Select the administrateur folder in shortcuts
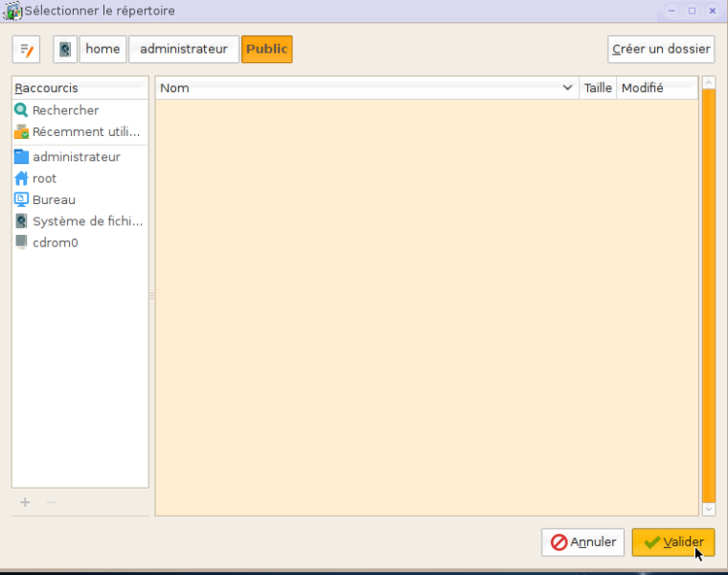This screenshot has height=575, width=728. point(80,157)
